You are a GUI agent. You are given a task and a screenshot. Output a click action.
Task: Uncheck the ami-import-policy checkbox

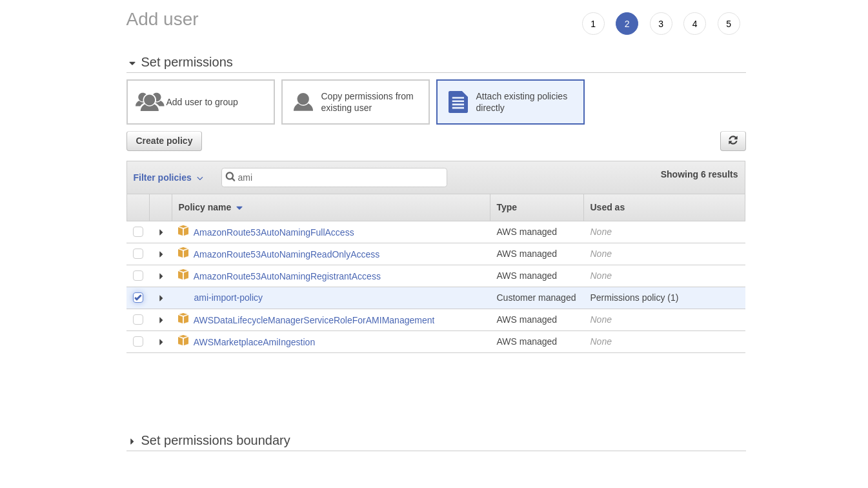138,298
